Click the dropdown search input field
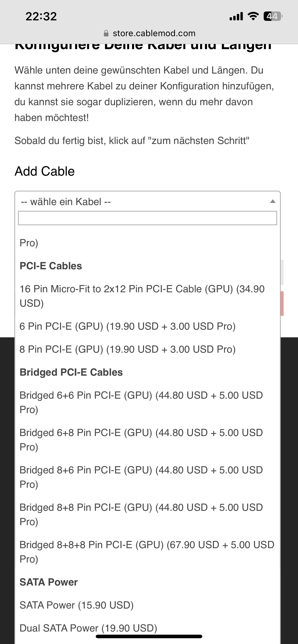298x644 pixels. coord(148,218)
